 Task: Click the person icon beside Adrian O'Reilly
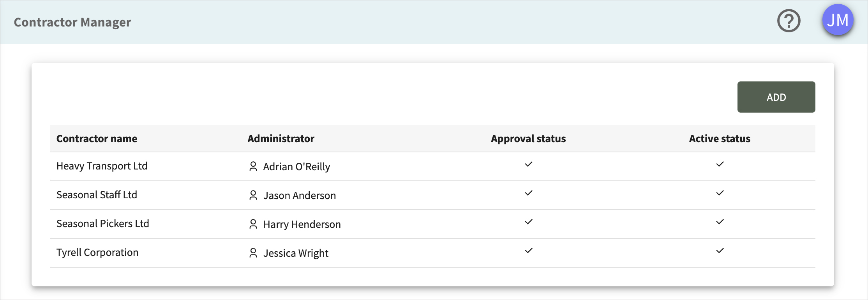253,166
